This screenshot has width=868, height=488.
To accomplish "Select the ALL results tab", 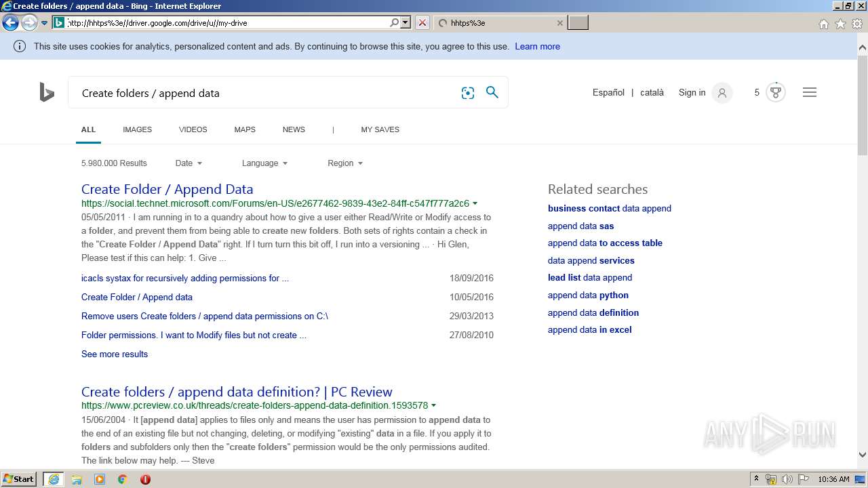I will tap(88, 129).
